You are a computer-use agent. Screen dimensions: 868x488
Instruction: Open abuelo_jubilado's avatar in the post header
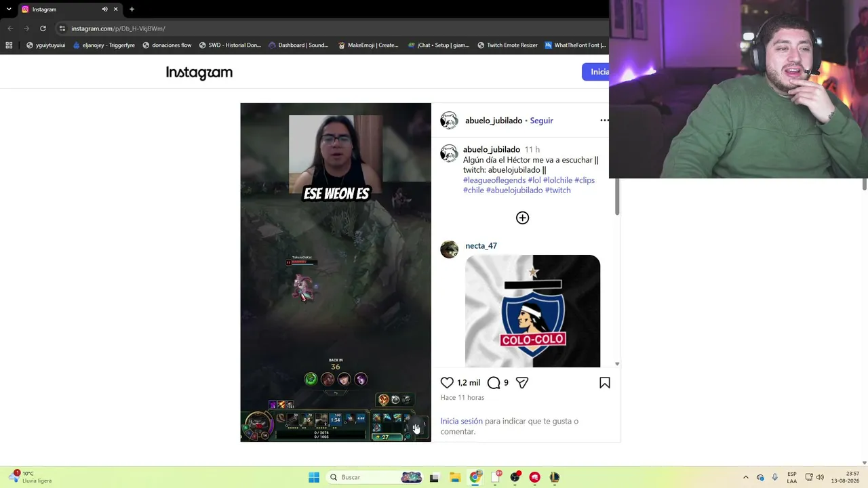[449, 121]
